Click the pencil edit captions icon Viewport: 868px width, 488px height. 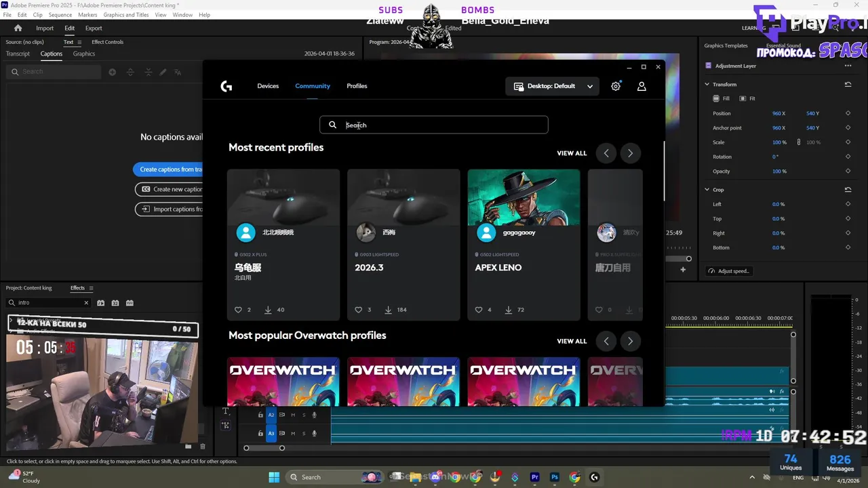[163, 72]
